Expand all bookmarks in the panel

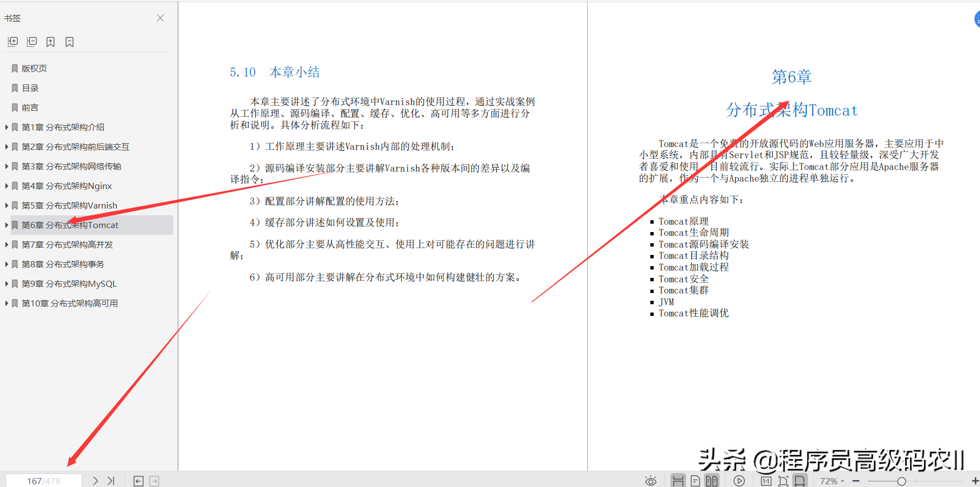[13, 42]
